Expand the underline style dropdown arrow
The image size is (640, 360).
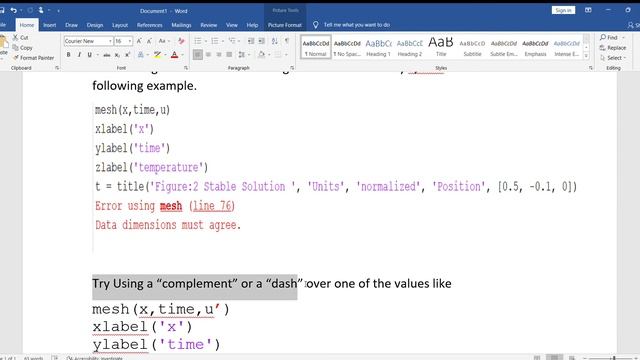pyautogui.click(x=97, y=55)
